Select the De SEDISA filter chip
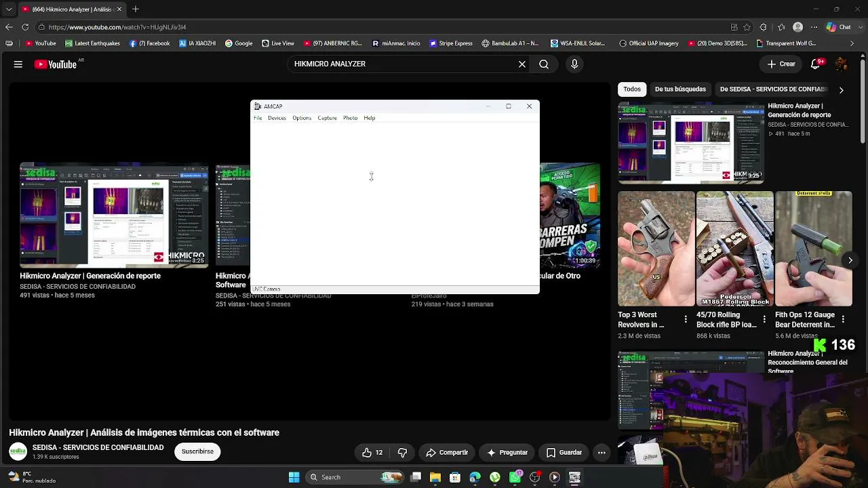Screen dimensions: 868x488 tap(774, 89)
